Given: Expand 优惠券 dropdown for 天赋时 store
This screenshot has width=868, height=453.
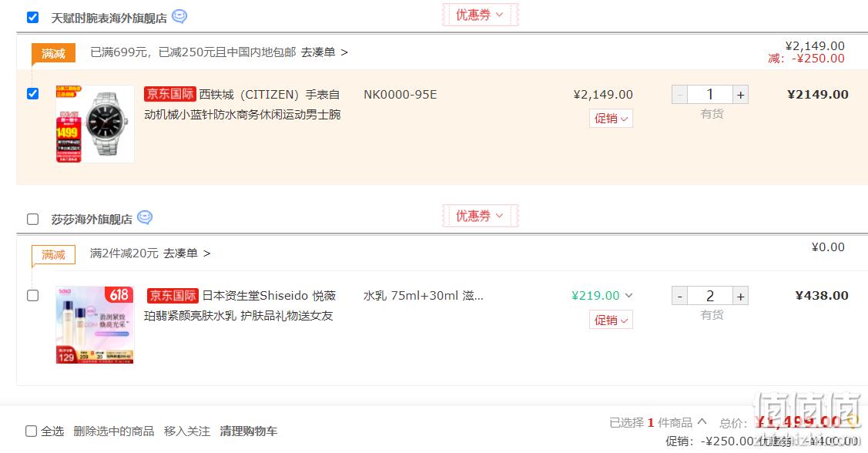Looking at the screenshot, I should [480, 15].
